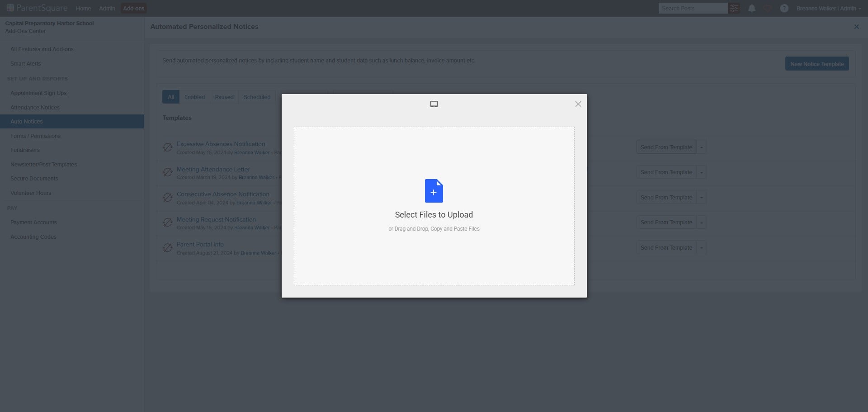Send From Template for Meeting Request Notification
868x412 pixels.
click(x=666, y=223)
